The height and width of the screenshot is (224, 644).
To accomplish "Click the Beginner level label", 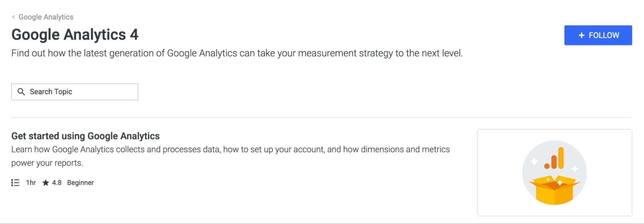I will [x=80, y=183].
